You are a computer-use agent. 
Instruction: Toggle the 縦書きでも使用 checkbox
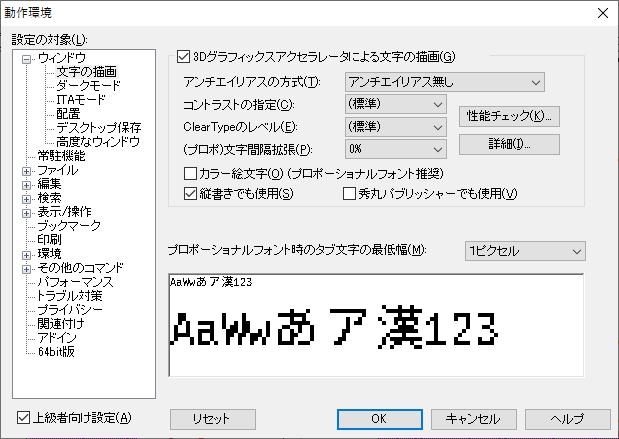tap(191, 193)
